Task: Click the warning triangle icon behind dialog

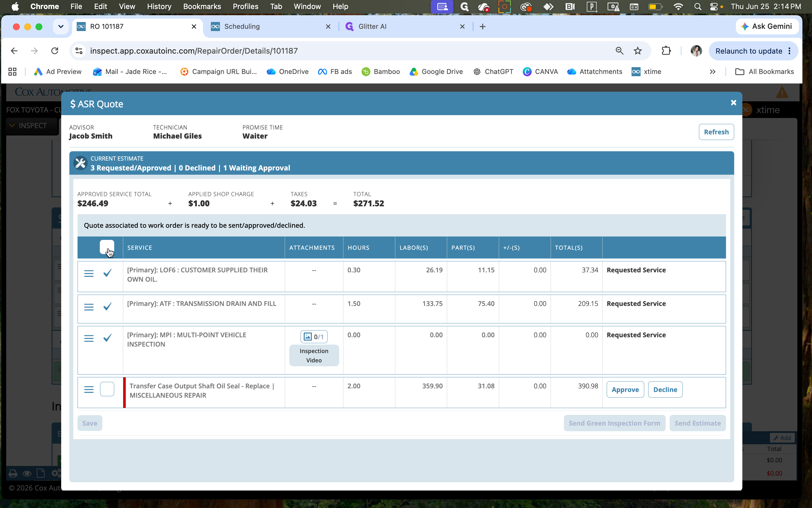Action: pyautogui.click(x=782, y=92)
